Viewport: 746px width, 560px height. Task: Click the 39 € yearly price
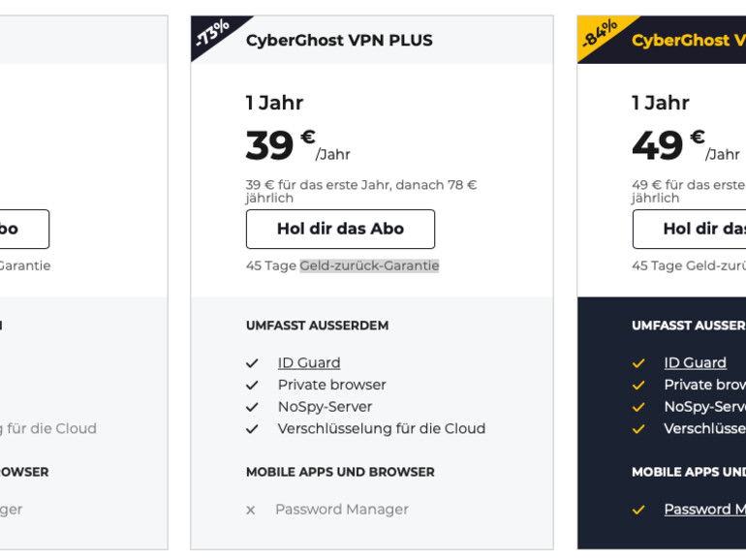[x=281, y=145]
